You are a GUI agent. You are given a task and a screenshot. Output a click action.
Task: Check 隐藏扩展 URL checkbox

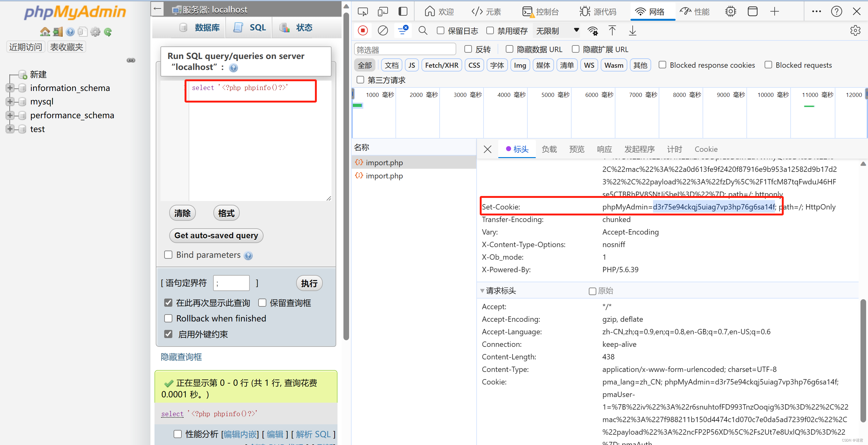coord(576,49)
